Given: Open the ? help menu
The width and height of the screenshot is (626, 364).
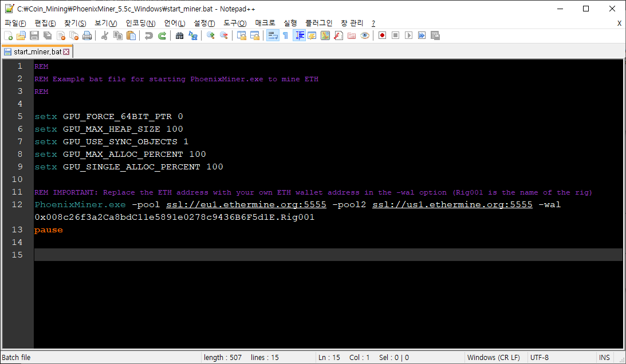Looking at the screenshot, I should click(x=373, y=23).
